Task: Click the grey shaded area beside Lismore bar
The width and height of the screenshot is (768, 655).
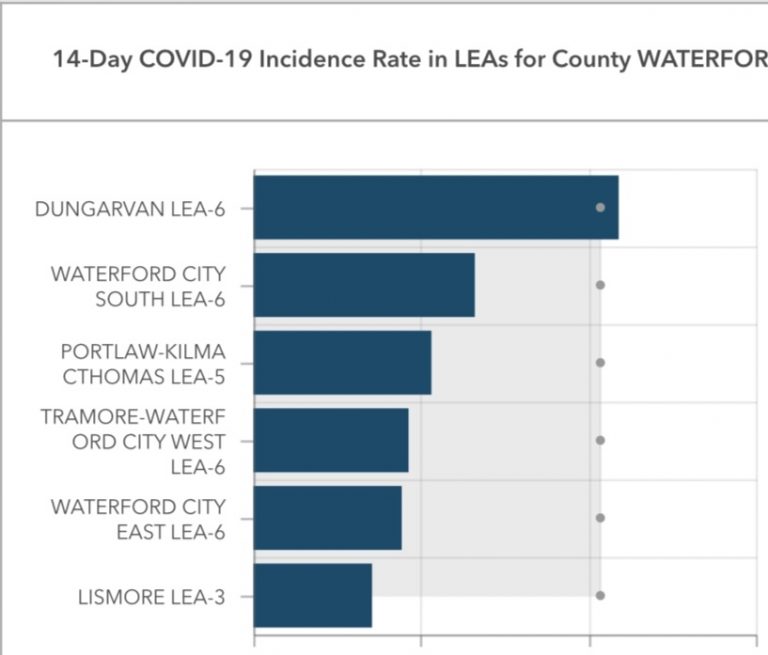Action: (480, 580)
